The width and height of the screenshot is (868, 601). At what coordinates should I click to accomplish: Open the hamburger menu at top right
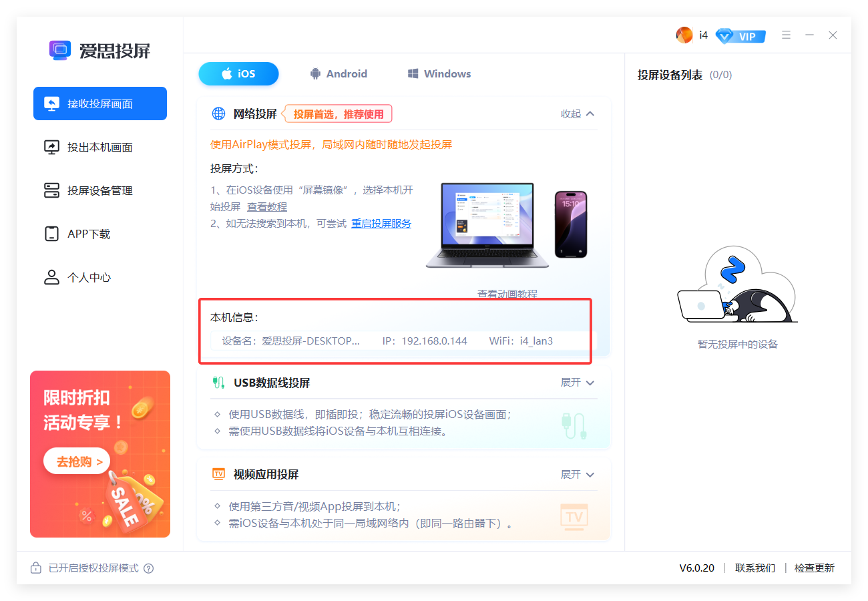click(786, 34)
